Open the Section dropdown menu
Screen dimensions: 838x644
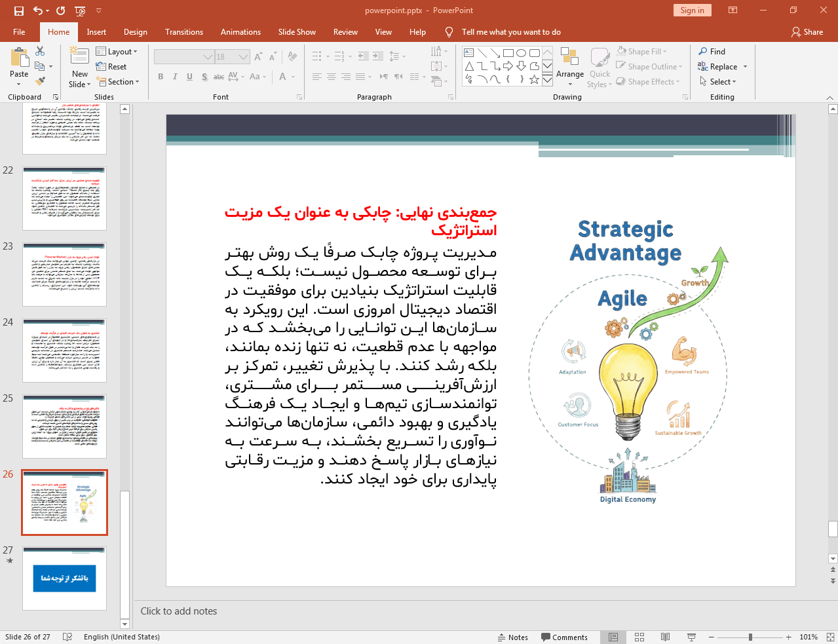point(119,82)
